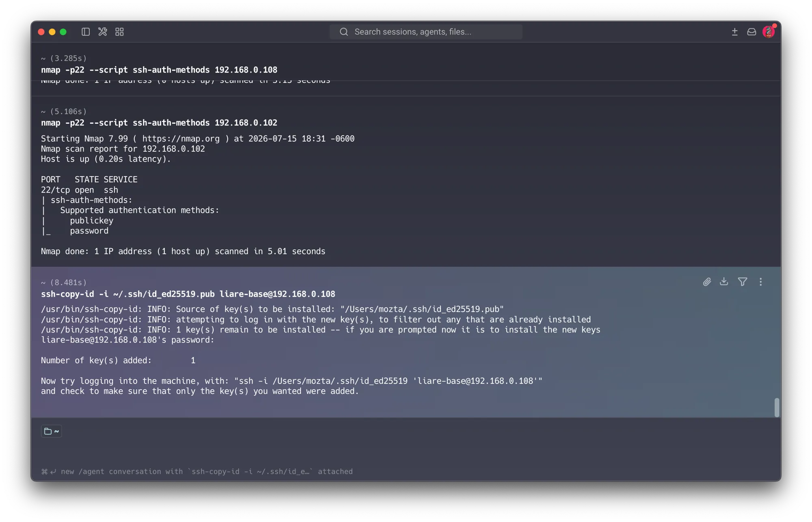Click 'Number of key(s) added: 1' line
Image resolution: width=812 pixels, height=522 pixels.
(x=118, y=360)
